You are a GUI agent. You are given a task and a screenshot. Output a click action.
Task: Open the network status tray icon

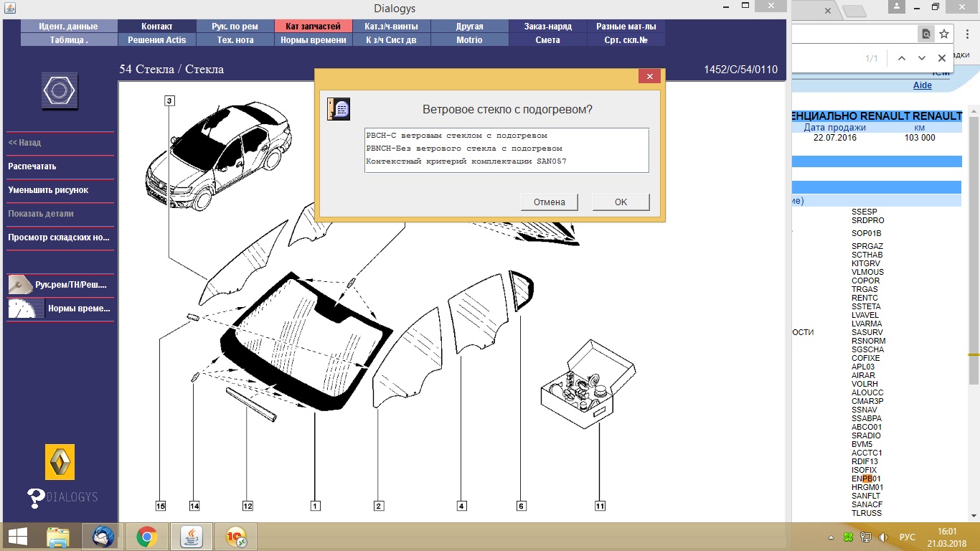(x=867, y=537)
